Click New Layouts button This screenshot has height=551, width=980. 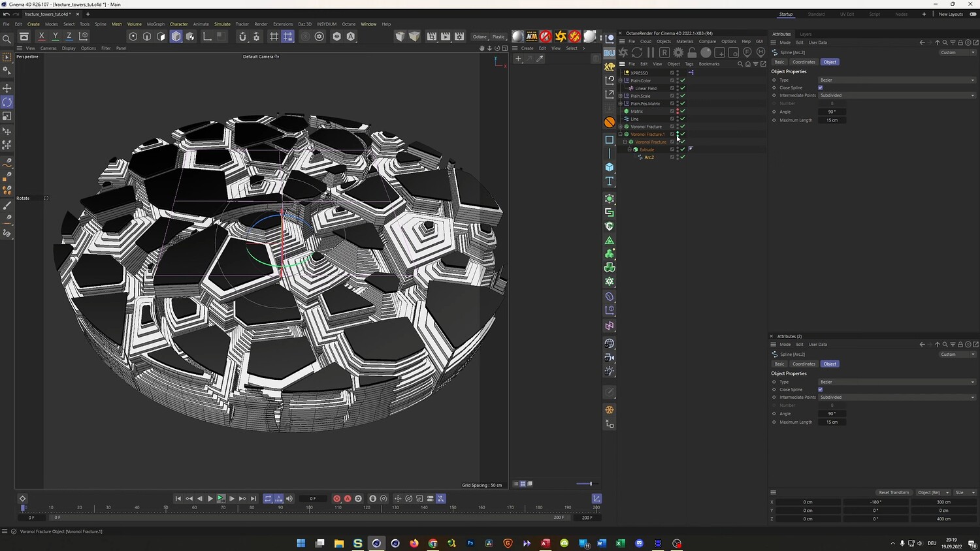pos(951,14)
